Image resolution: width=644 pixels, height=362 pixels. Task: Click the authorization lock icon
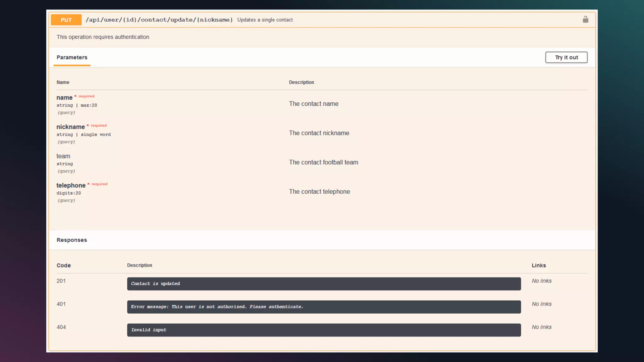click(585, 19)
